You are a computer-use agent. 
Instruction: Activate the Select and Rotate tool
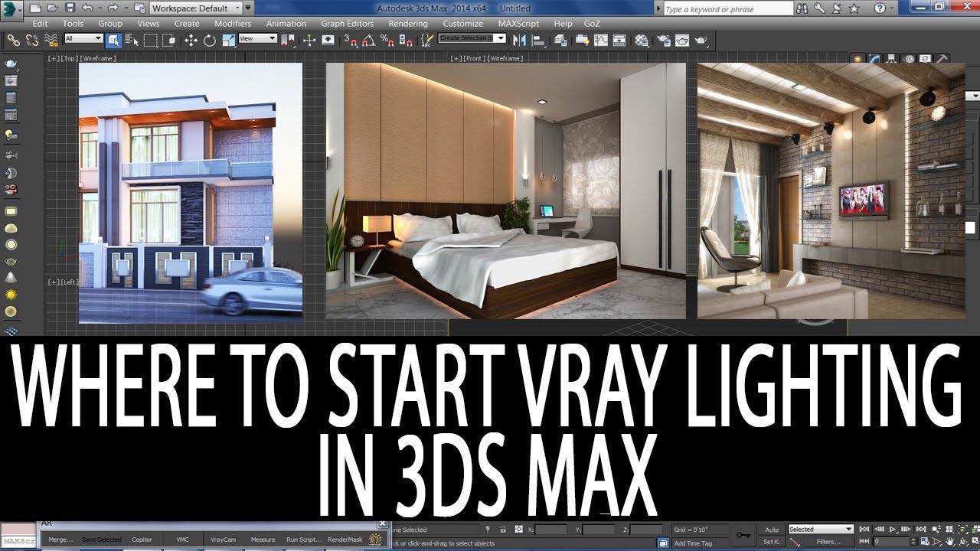tap(209, 40)
